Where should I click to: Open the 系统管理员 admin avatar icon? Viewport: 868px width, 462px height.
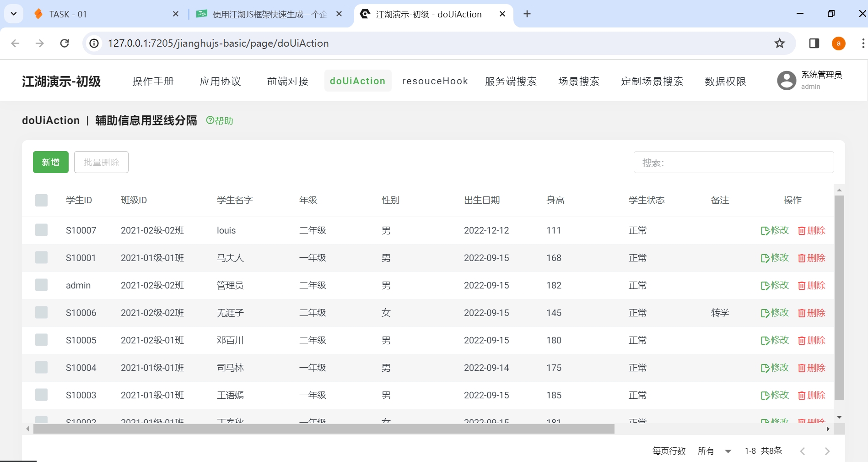[x=786, y=81]
